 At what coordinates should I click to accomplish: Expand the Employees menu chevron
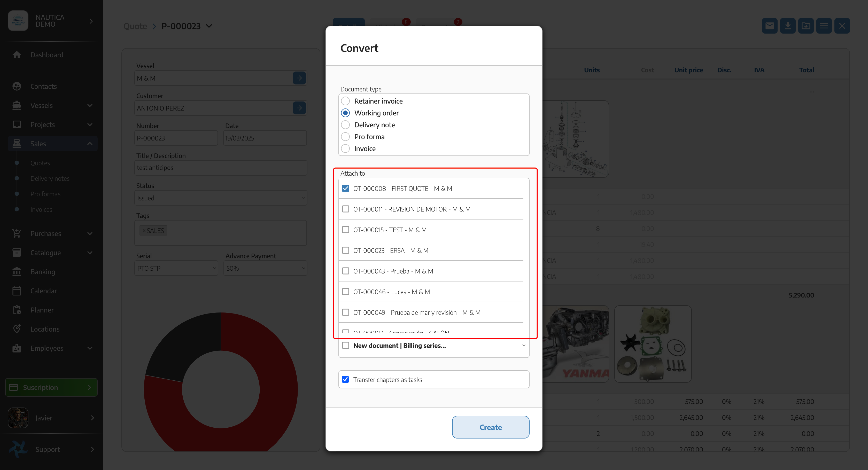[90, 348]
